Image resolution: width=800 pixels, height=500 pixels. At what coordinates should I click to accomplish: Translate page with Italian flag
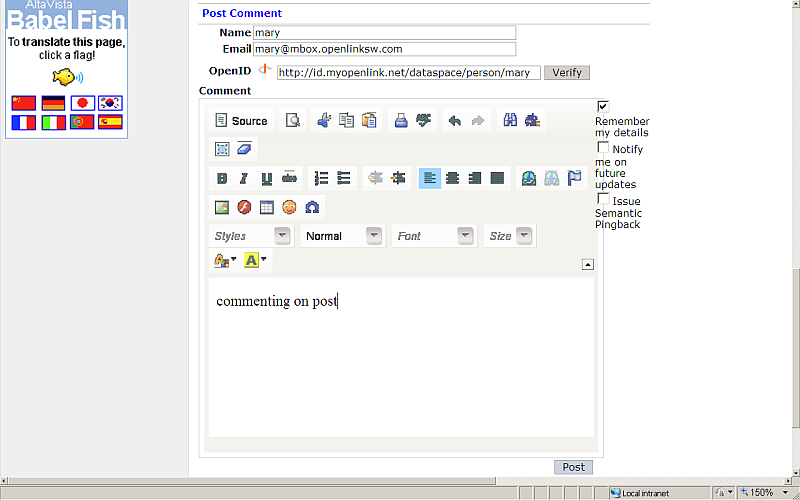[x=53, y=122]
